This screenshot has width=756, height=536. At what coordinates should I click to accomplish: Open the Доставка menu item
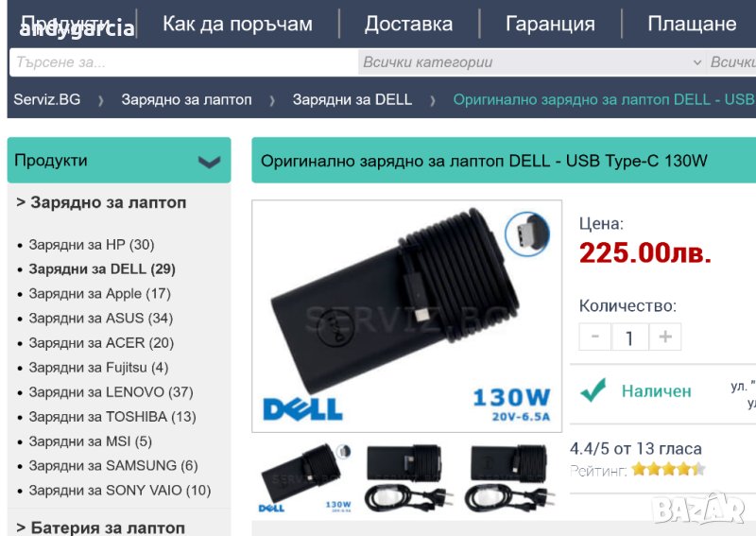pyautogui.click(x=408, y=24)
